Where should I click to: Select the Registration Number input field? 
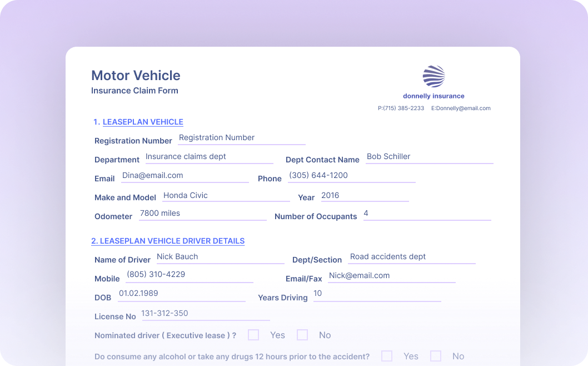pos(241,138)
